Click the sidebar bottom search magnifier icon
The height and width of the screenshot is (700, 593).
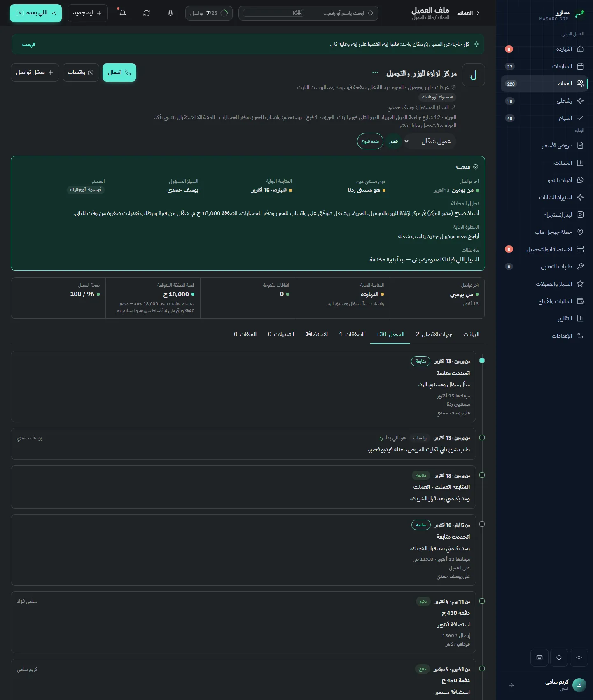coord(559,658)
